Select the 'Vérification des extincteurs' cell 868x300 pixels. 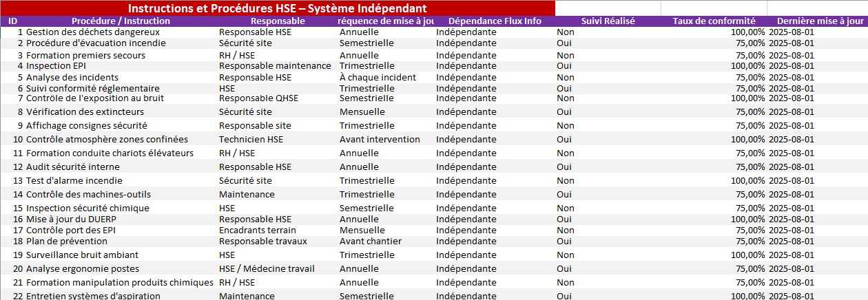pos(85,112)
